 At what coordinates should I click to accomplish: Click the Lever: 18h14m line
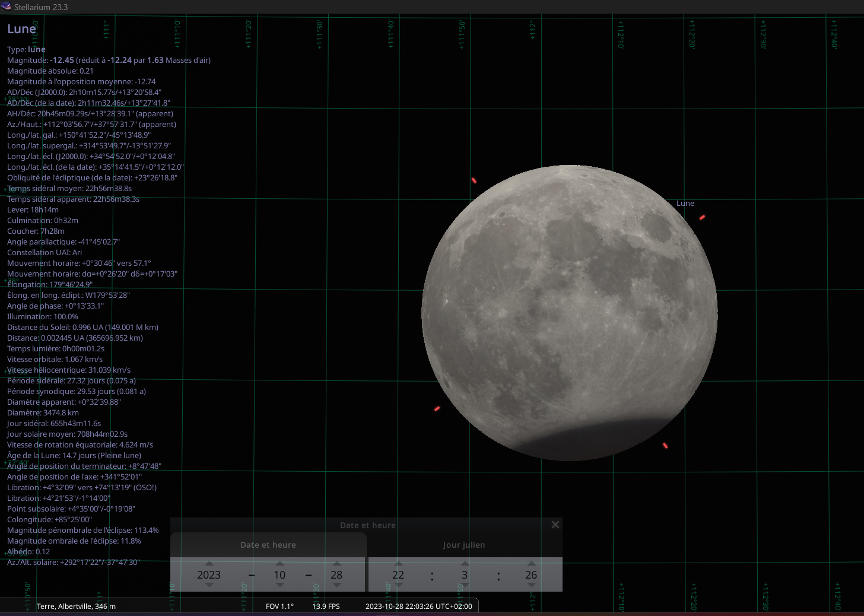(33, 209)
